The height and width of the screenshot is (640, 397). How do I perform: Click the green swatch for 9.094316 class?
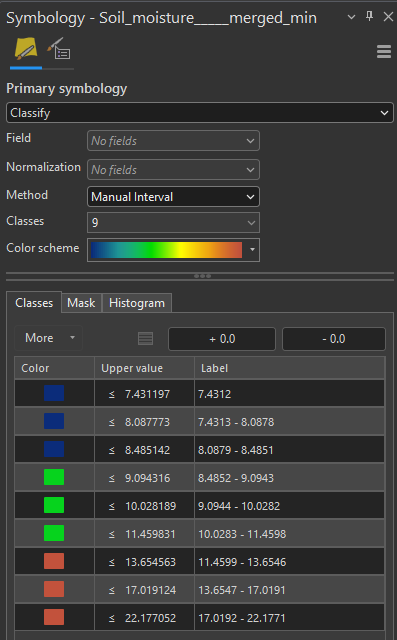(54, 477)
